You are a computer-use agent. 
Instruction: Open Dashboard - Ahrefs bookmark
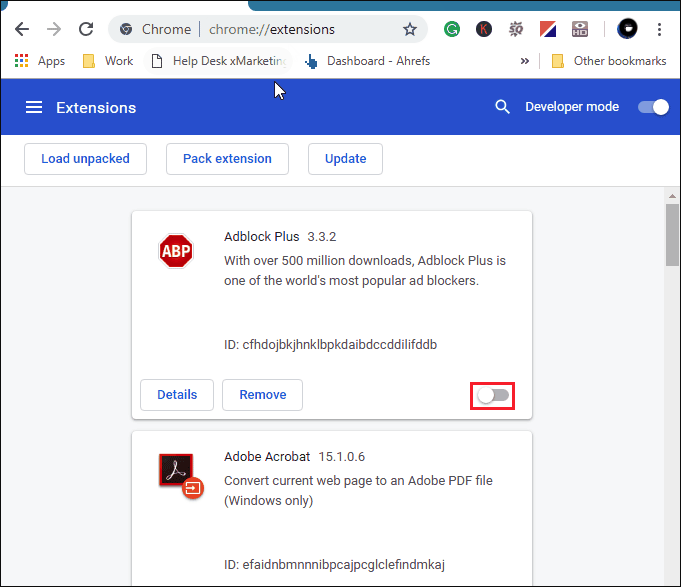367,61
